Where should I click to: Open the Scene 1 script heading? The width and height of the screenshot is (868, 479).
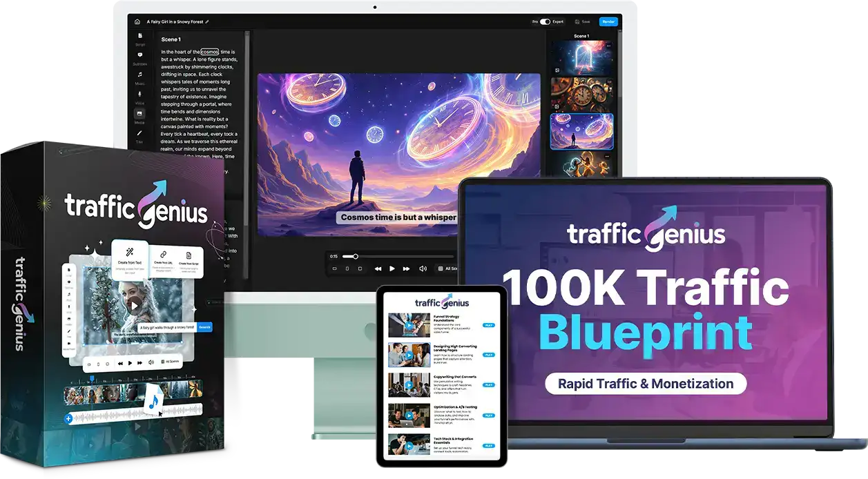171,39
